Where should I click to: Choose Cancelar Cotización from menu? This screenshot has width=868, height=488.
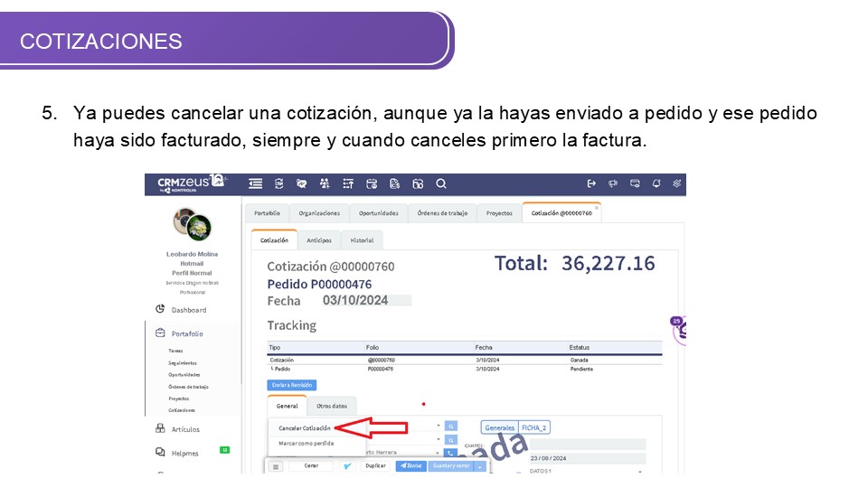tap(305, 428)
